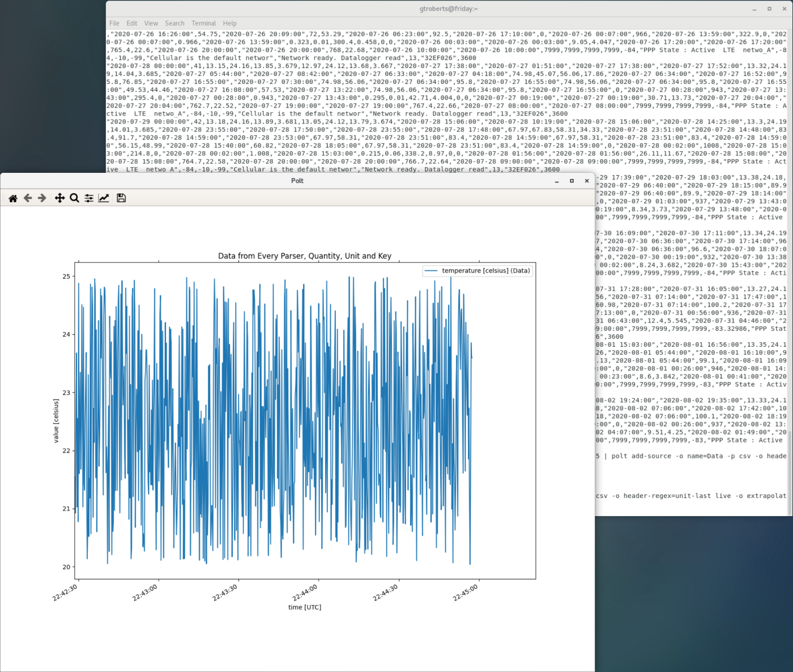
Task: Close the Polt plot window
Action: pos(587,181)
